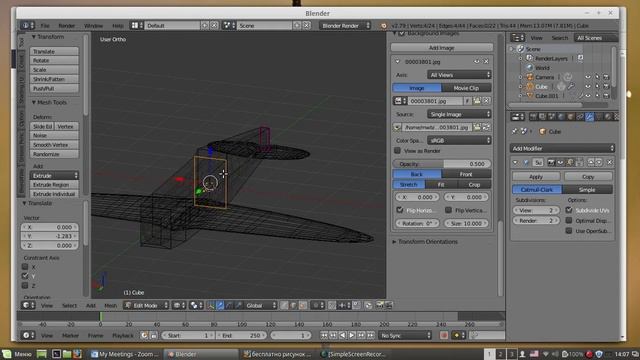Open the Modifiers tab wrench icon
Viewport: 640px width, 360px height.
point(589,117)
